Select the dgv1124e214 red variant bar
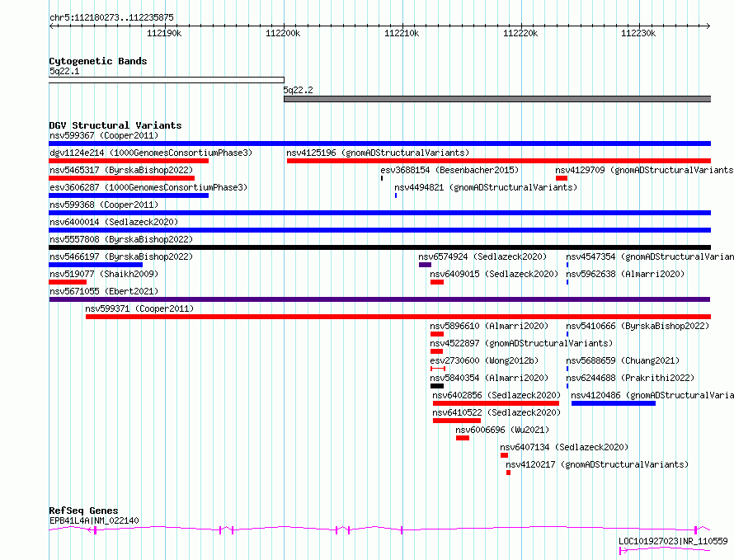 click(x=129, y=161)
